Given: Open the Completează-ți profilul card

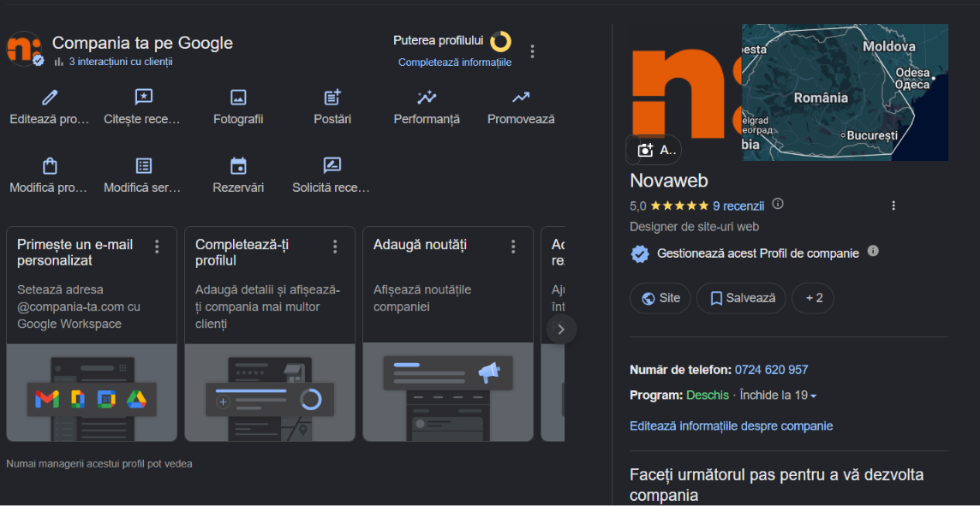Looking at the screenshot, I should click(270, 334).
